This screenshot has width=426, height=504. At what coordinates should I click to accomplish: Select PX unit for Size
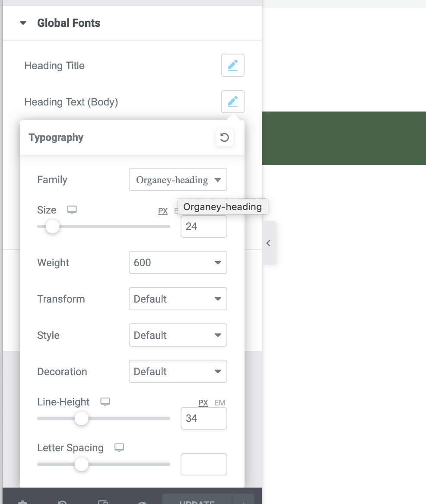(x=163, y=211)
